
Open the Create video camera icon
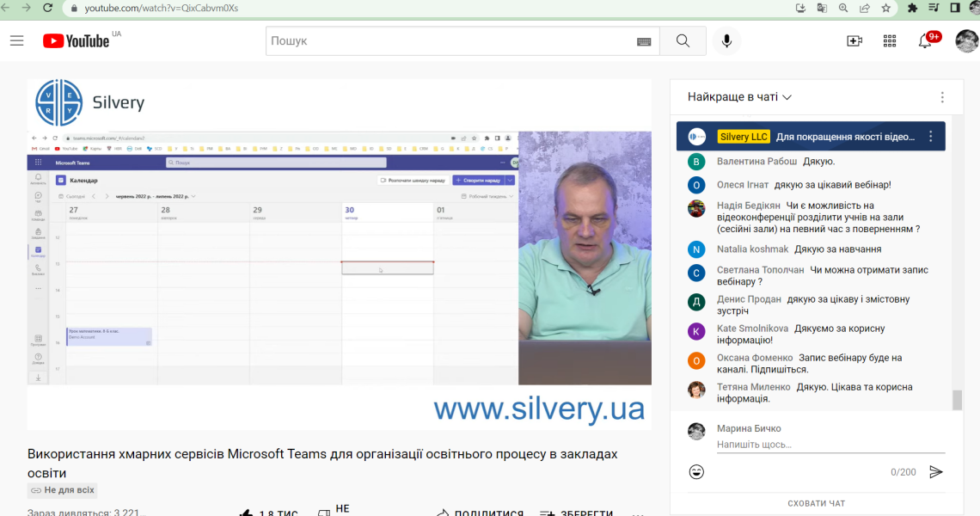(x=854, y=41)
